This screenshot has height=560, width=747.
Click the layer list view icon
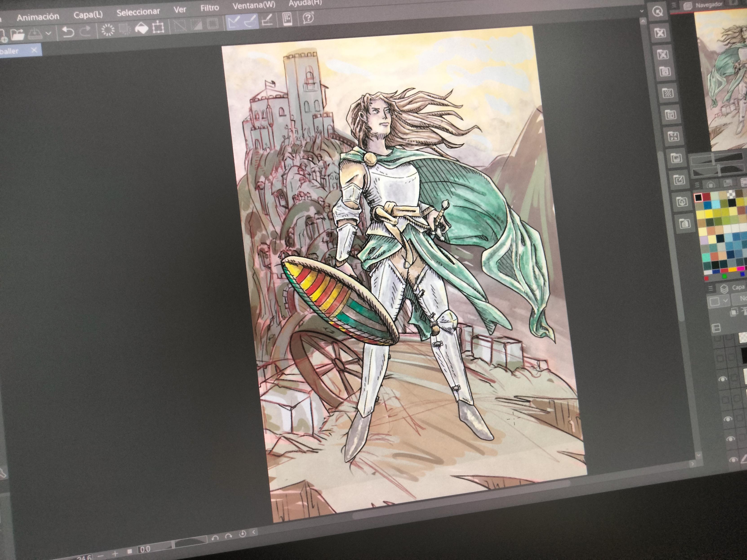pos(716,328)
